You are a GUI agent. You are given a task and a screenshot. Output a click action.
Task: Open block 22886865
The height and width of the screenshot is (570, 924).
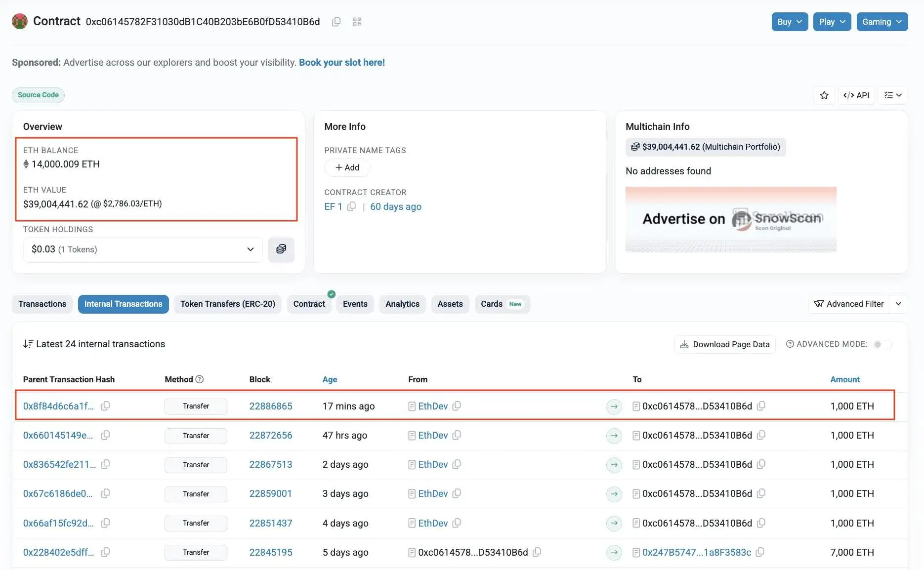271,406
